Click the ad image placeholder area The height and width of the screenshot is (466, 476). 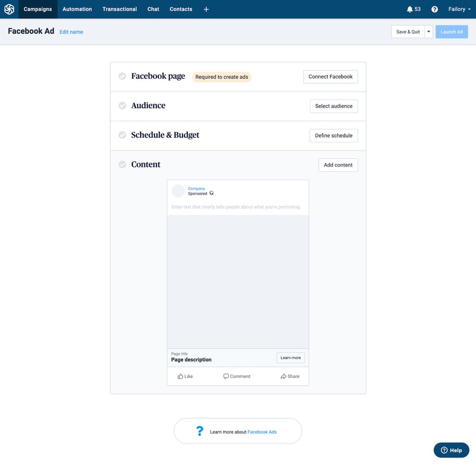click(238, 282)
